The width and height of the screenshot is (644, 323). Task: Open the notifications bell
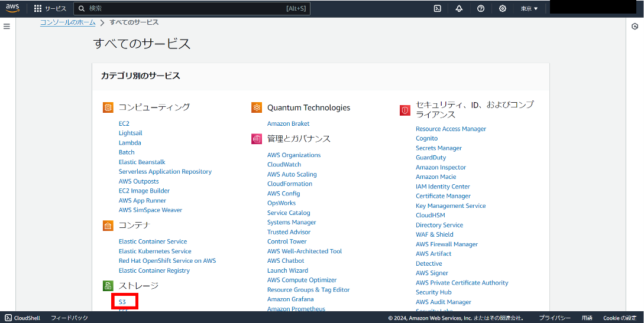(x=459, y=9)
